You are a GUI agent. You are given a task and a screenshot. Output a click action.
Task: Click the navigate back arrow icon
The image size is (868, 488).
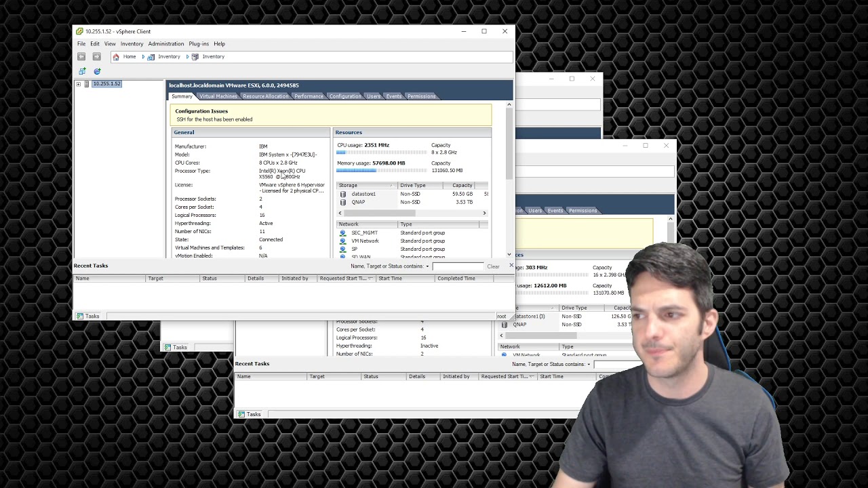81,57
